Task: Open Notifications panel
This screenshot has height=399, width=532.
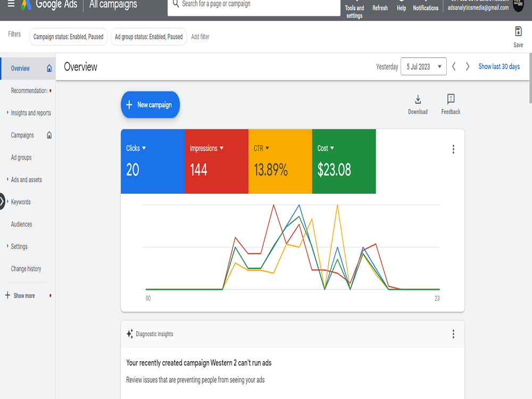Action: coord(426,7)
